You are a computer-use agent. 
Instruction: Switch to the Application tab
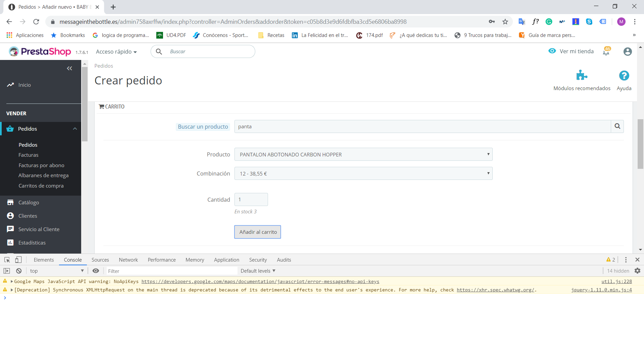226,260
